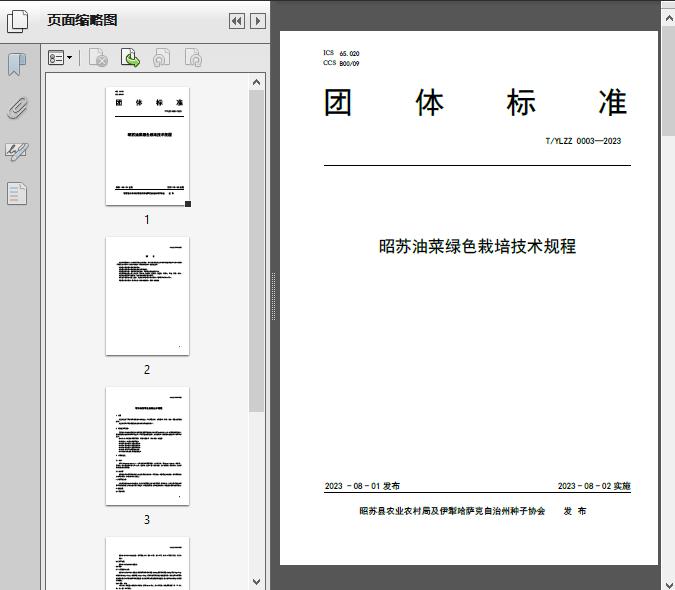
Task: Click the extract/insert page green arrow icon
Action: 130,58
